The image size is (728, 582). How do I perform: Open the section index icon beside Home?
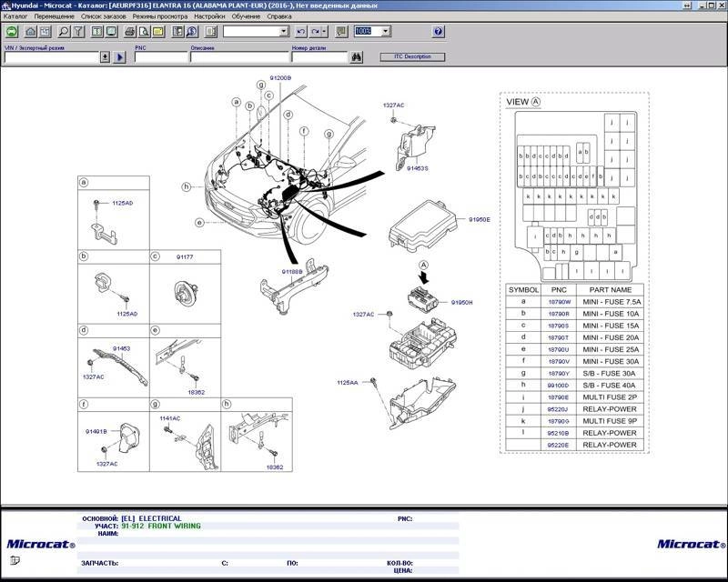click(x=45, y=32)
